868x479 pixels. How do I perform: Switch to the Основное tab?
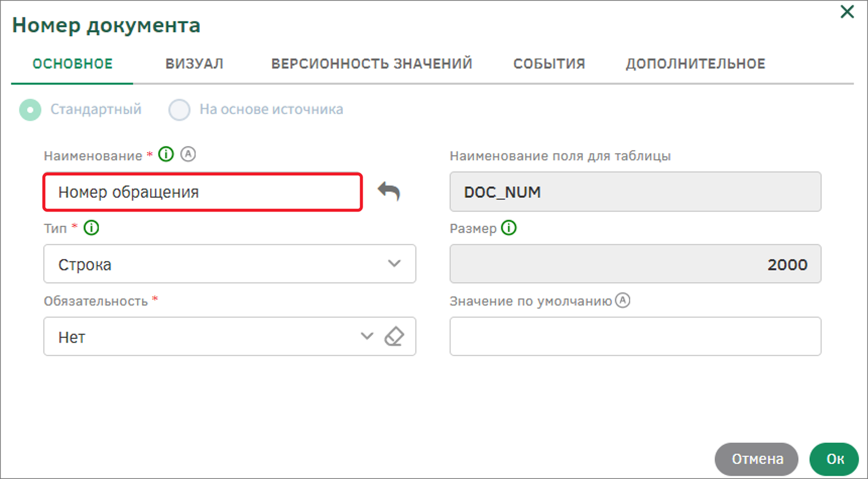[x=73, y=64]
